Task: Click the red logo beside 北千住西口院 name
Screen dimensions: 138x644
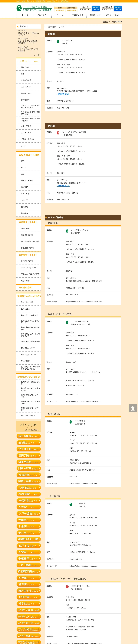Action: tap(67, 586)
